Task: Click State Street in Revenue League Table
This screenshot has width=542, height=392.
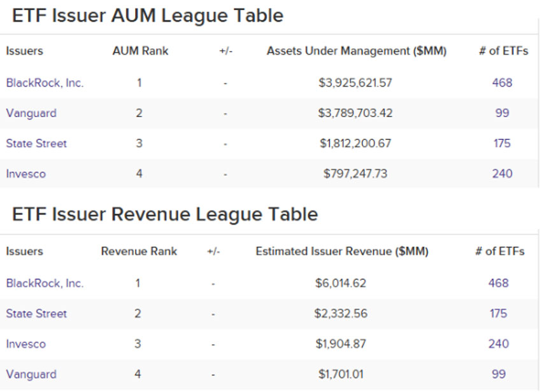Action: pyautogui.click(x=36, y=314)
